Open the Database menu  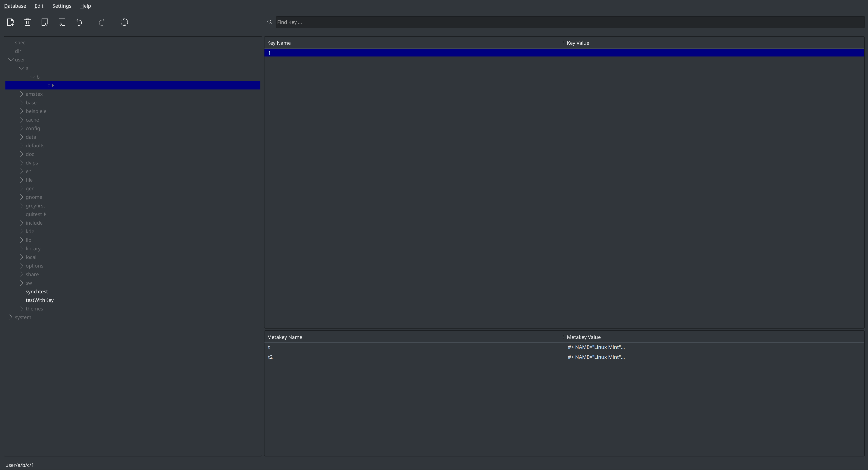pyautogui.click(x=14, y=6)
